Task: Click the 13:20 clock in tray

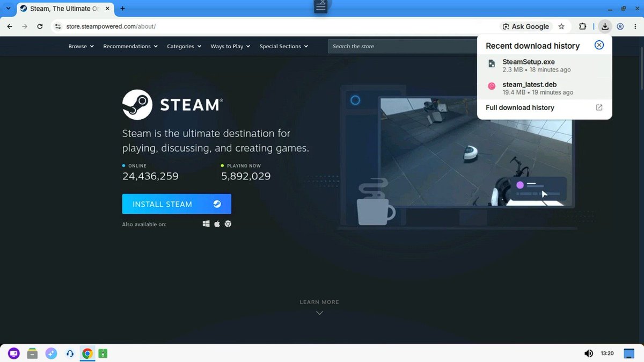Action: [607, 353]
